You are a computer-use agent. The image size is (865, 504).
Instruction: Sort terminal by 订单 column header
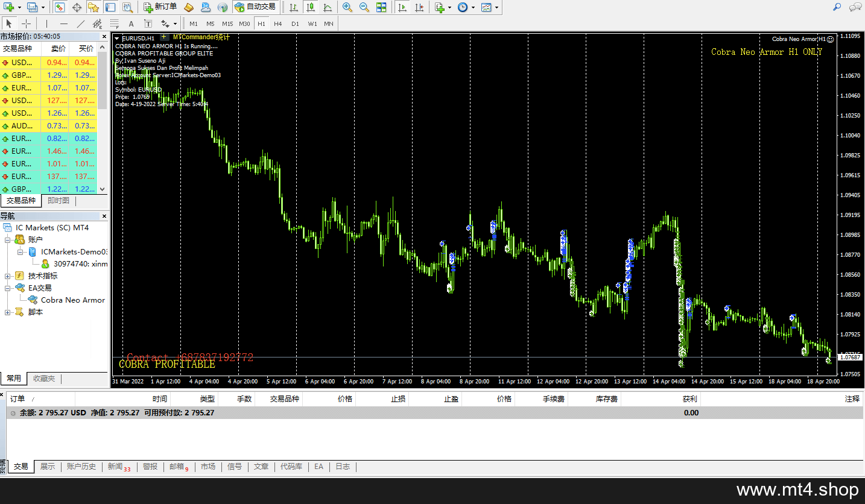(x=40, y=398)
